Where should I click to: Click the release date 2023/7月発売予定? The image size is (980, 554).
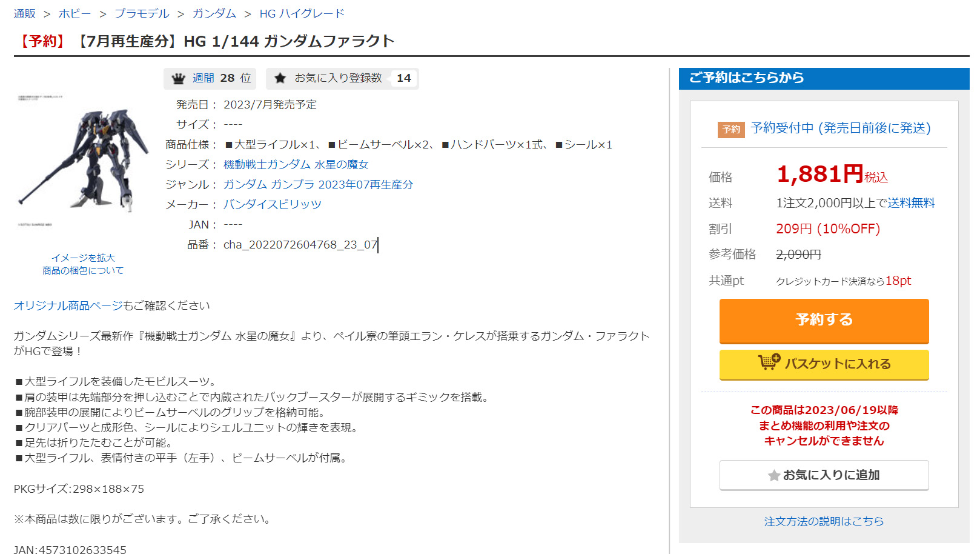[x=270, y=104]
